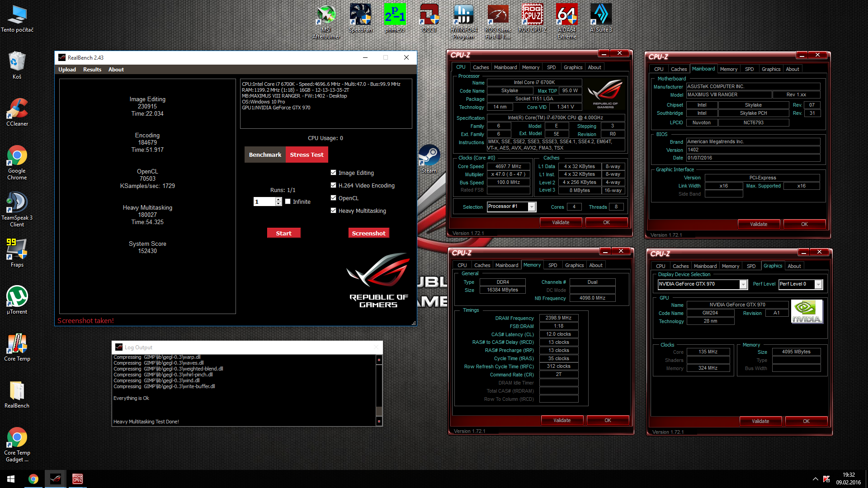The height and width of the screenshot is (488, 868).
Task: Click the Runs count input field
Action: tap(264, 202)
